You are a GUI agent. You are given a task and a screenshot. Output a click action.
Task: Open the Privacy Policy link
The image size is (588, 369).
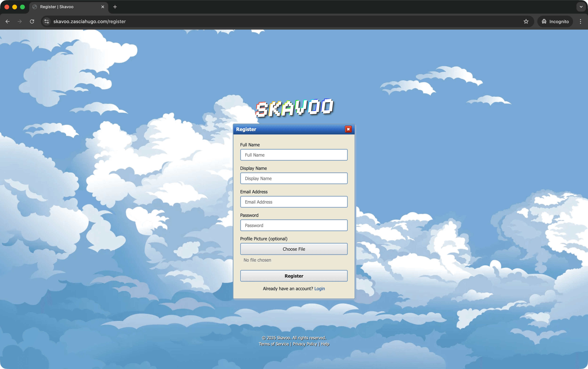tap(305, 344)
